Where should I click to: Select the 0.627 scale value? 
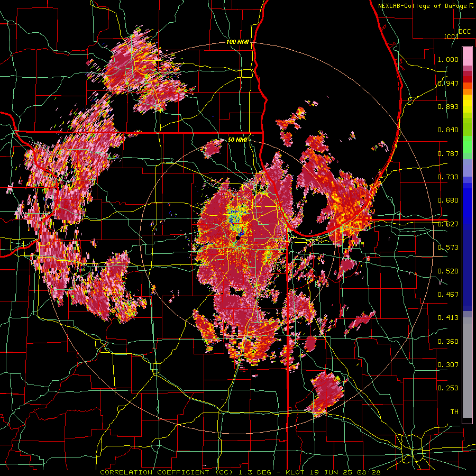point(448,224)
